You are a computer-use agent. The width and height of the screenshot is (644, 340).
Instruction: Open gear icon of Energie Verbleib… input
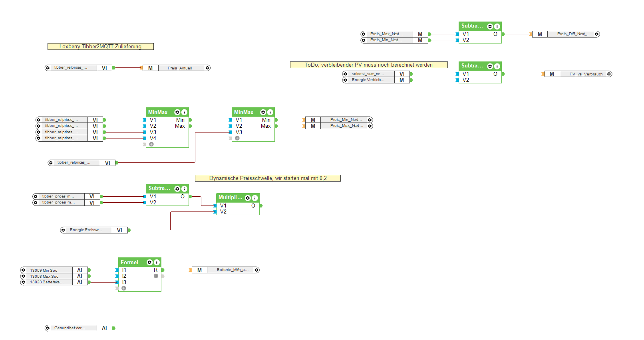pyautogui.click(x=345, y=80)
